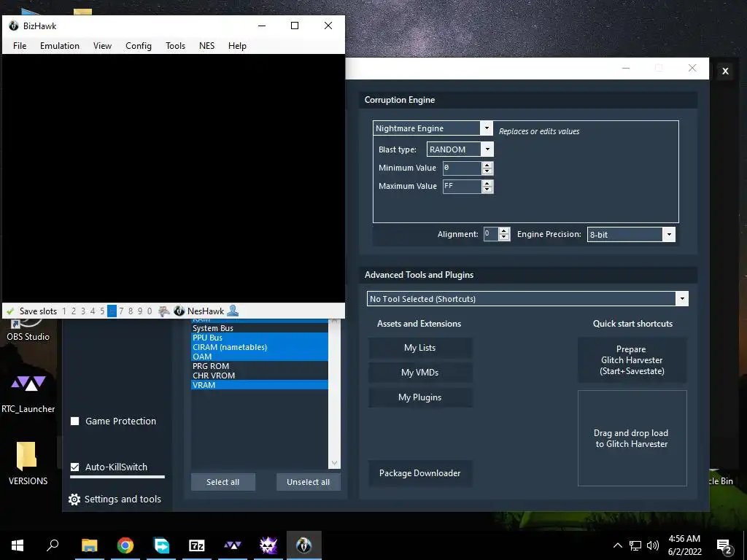Screen dimensions: 747x560
Task: Open the View menu in BizHawk
Action: pos(102,46)
